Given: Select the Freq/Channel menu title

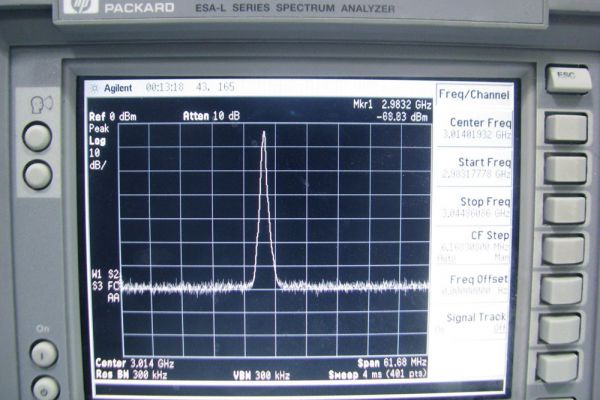Looking at the screenshot, I should [473, 95].
